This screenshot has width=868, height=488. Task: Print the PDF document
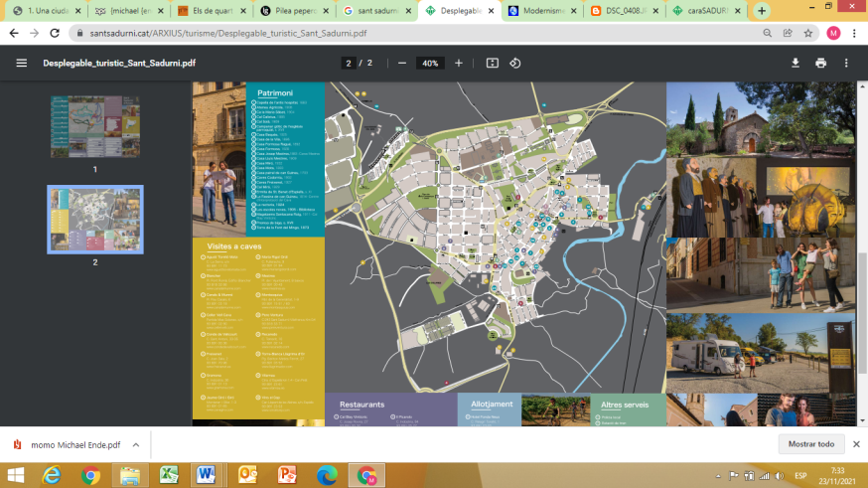click(x=820, y=63)
